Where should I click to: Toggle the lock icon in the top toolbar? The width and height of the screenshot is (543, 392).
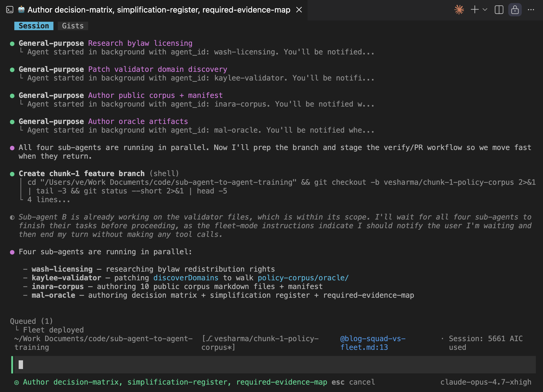(x=515, y=10)
